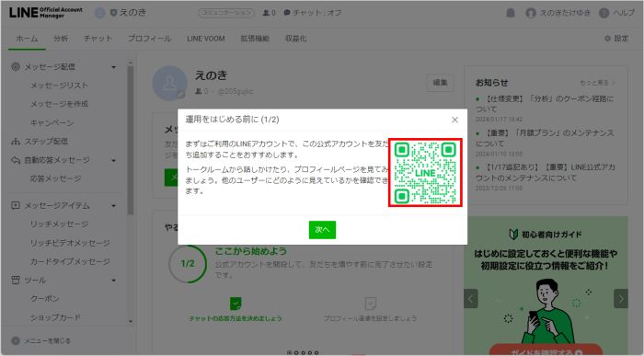The width and height of the screenshot is (644, 356).
Task: Open the 月額プラン maintenance notice
Action: (545, 138)
